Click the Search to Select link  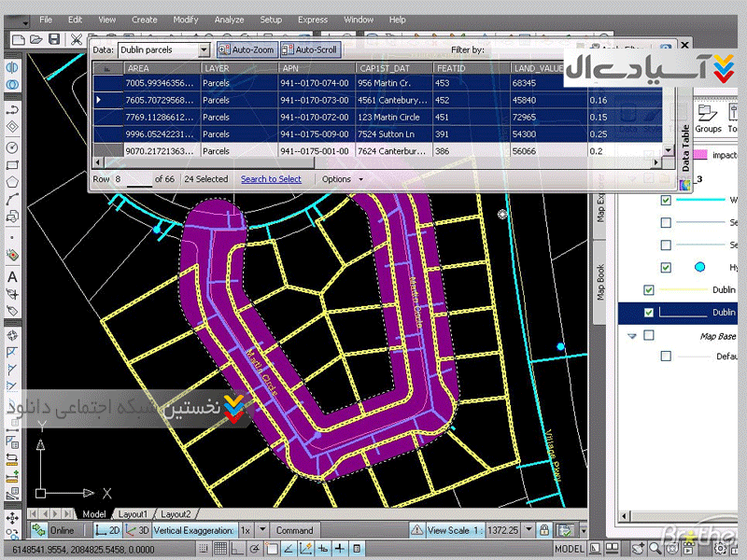click(271, 179)
